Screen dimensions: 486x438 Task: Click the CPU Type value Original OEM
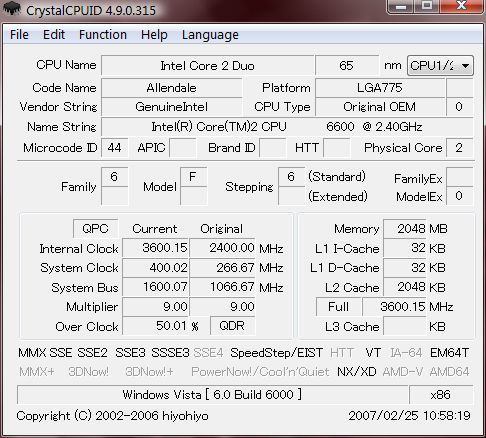coord(380,107)
